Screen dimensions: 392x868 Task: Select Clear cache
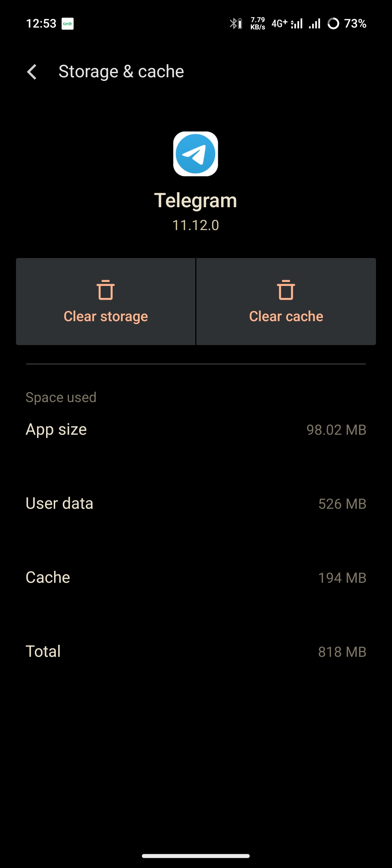pos(286,316)
